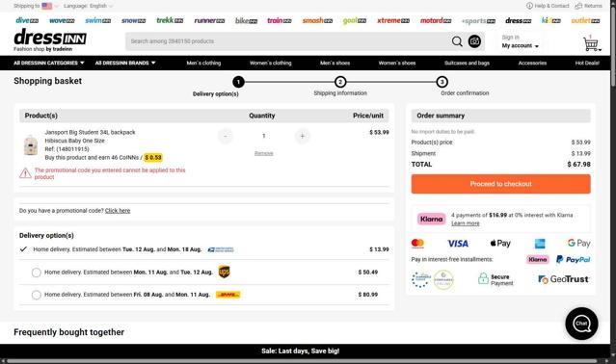Click Sale: Last days banner

tap(301, 351)
